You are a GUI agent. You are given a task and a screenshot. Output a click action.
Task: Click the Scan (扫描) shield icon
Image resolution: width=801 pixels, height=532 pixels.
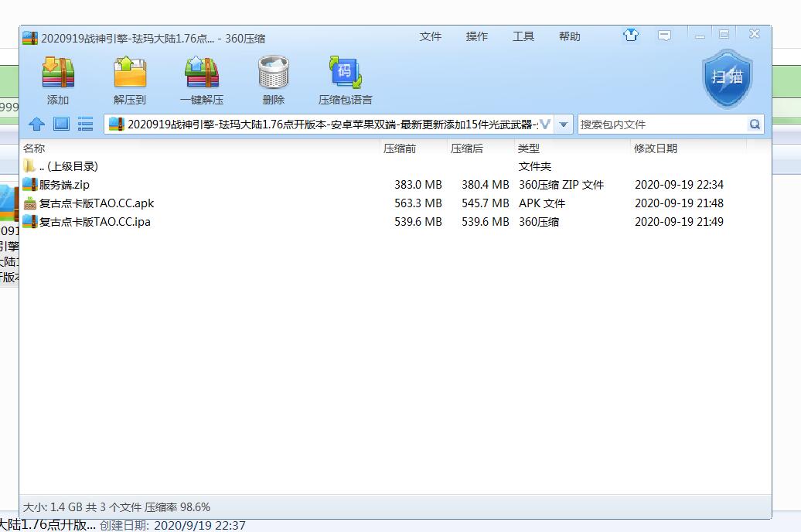click(x=727, y=78)
